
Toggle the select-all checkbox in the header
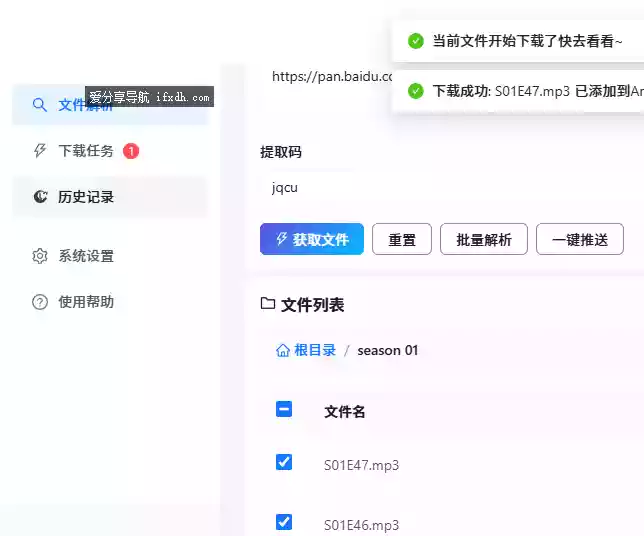tap(284, 409)
